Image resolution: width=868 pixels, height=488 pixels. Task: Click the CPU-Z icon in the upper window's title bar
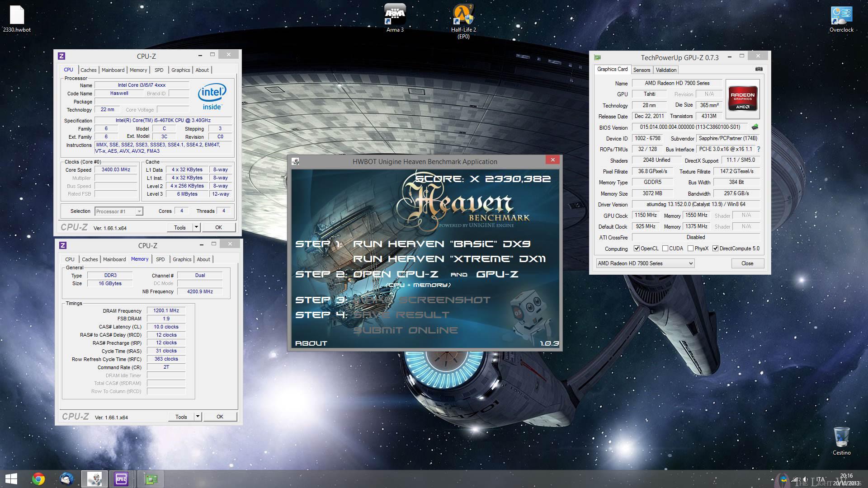[x=61, y=56]
